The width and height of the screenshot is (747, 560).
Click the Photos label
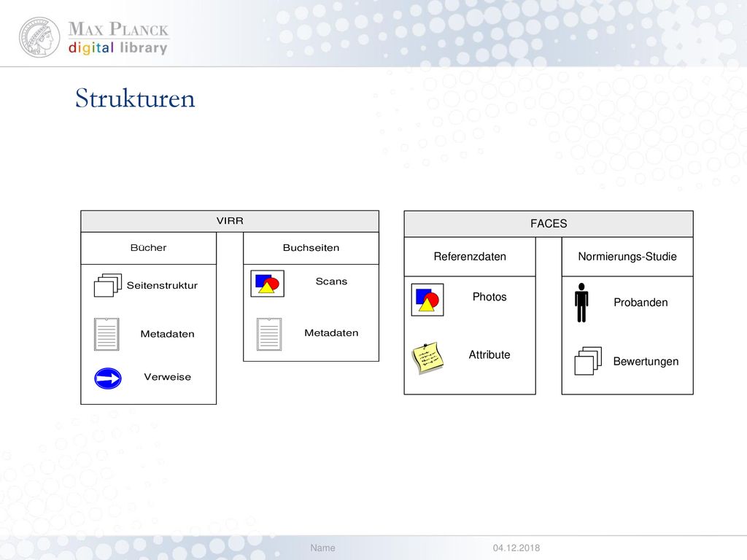point(489,297)
